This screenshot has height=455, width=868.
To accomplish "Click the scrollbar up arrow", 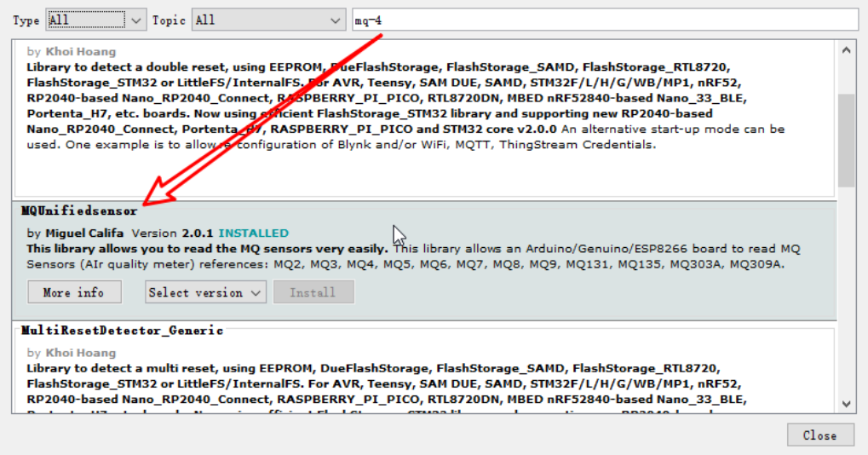I will point(847,50).
